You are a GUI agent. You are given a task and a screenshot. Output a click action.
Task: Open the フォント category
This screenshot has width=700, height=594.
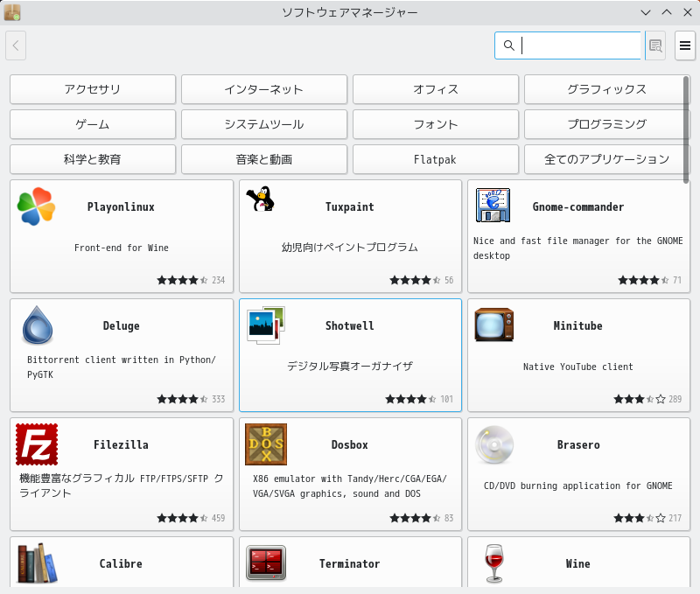pos(436,124)
